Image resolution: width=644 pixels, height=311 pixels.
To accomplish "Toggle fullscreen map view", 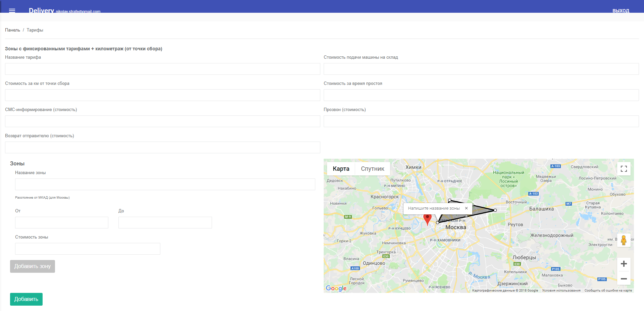I will 624,169.
